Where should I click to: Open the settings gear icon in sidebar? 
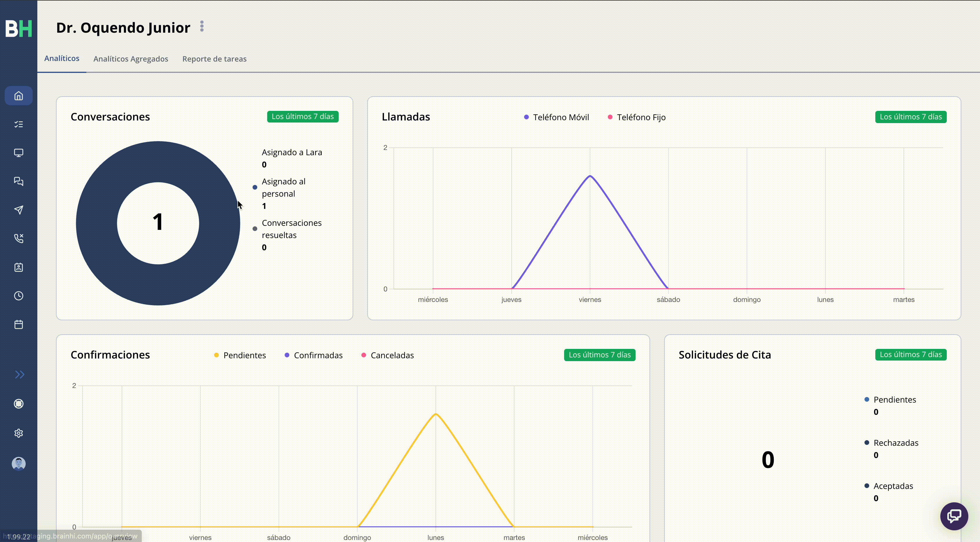[x=18, y=433]
